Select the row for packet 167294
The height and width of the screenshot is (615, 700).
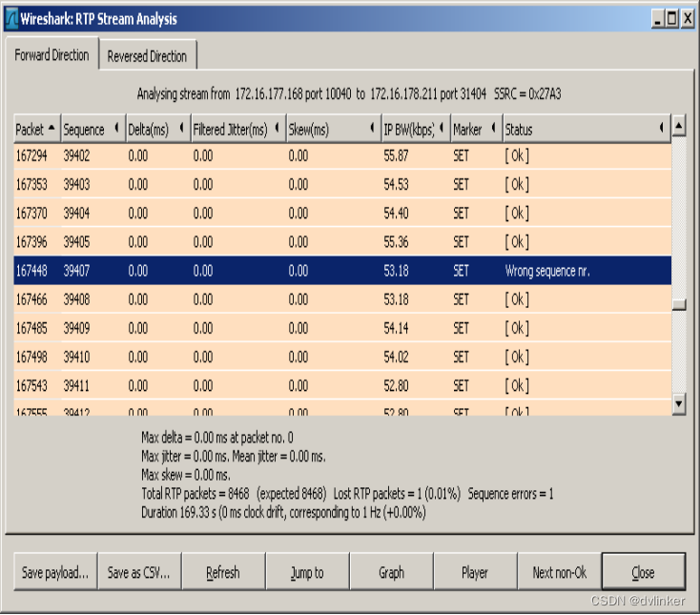tap(342, 155)
